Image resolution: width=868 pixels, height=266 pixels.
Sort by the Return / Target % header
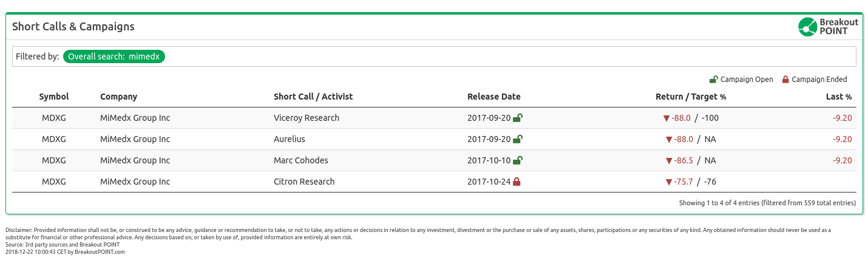[x=691, y=97]
